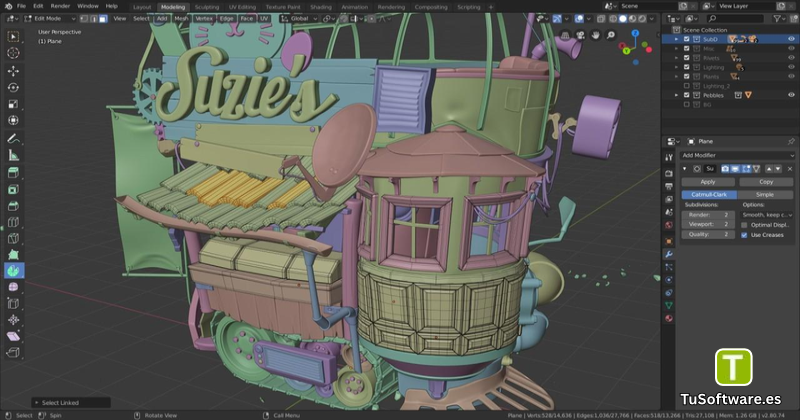The width and height of the screenshot is (800, 420).
Task: Switch to the UV Editing workspace tab
Action: (x=242, y=7)
